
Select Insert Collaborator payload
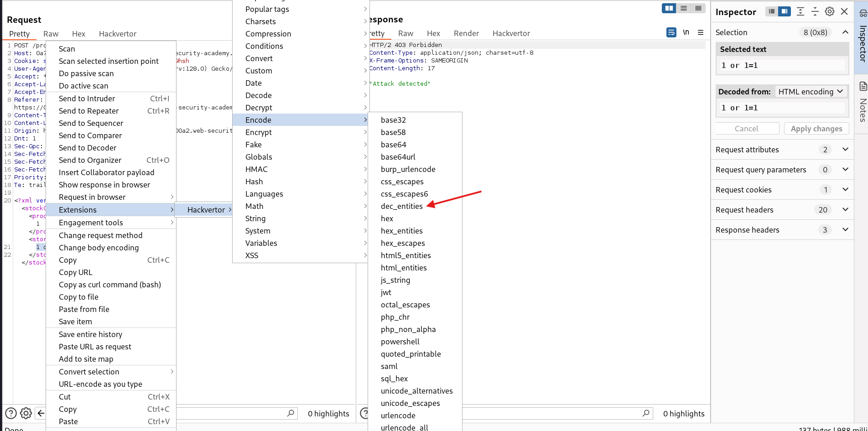tap(111, 172)
